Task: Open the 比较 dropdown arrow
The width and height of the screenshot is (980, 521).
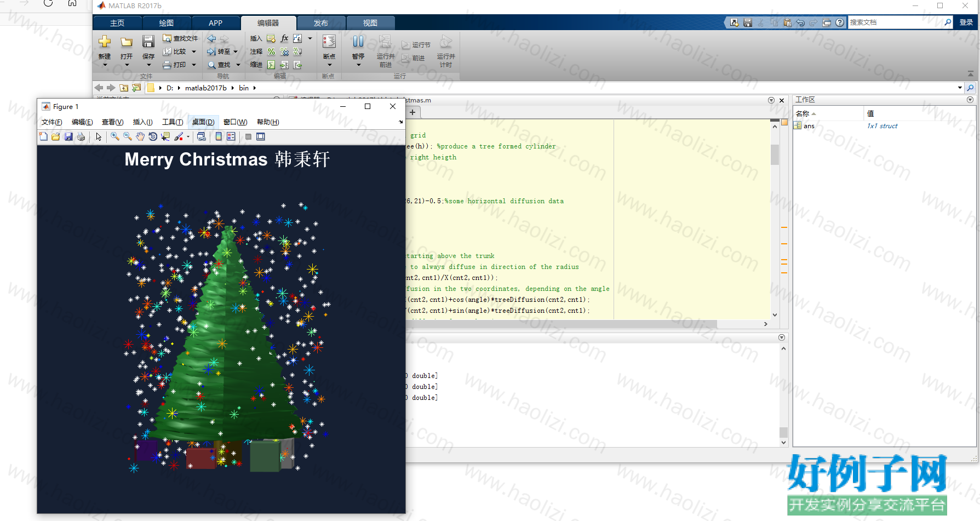Action: click(193, 51)
